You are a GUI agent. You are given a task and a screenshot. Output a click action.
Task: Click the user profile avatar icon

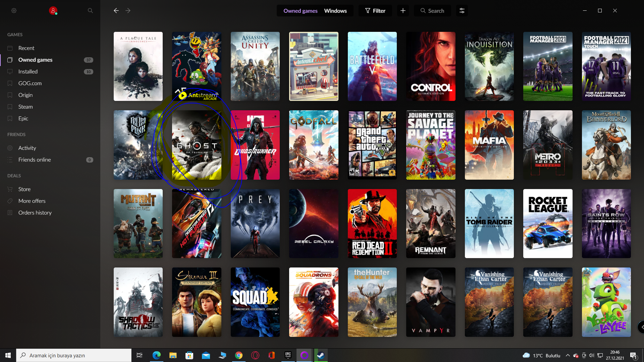[53, 11]
